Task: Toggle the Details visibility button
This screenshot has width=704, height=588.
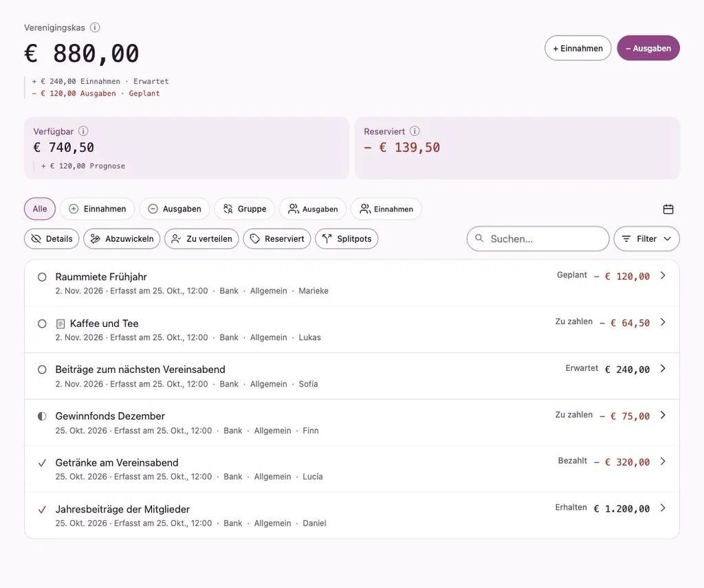Action: pos(52,238)
